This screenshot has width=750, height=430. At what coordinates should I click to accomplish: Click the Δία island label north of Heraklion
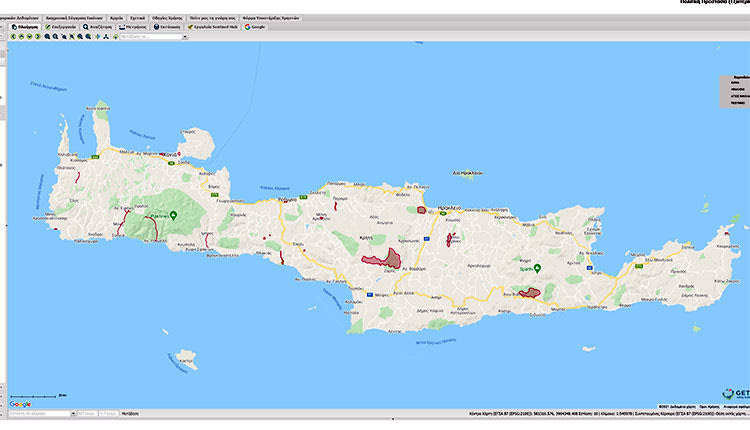tap(468, 173)
